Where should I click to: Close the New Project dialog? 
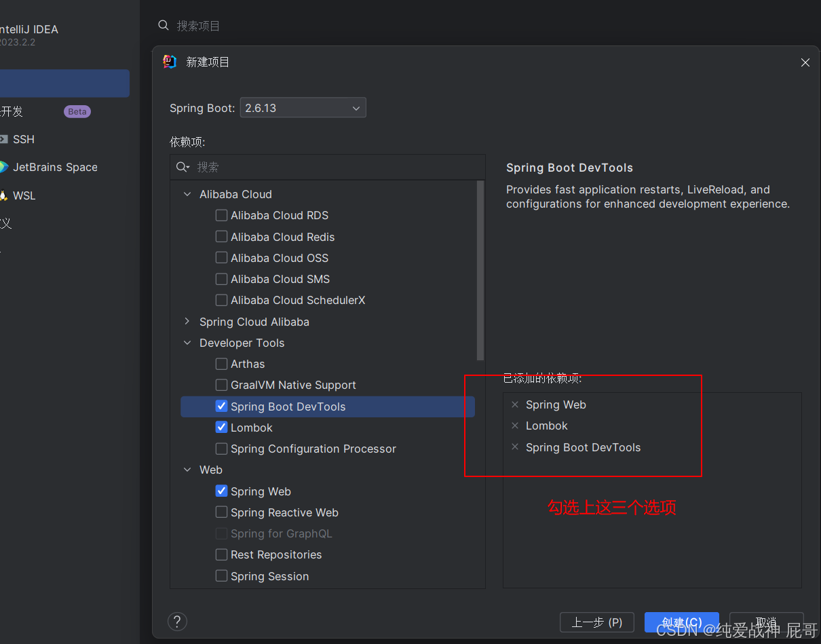[805, 62]
